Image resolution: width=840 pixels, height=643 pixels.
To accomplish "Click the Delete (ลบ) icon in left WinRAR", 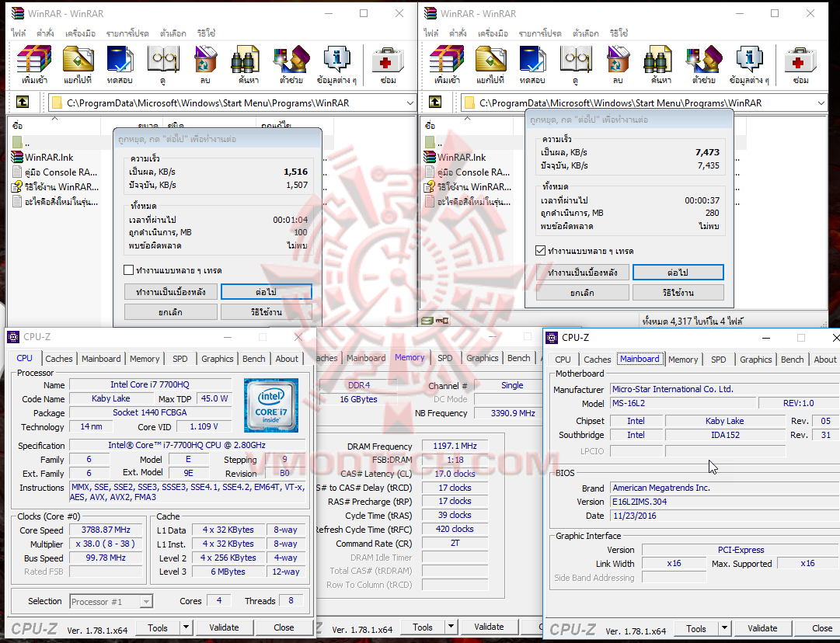I will [205, 64].
